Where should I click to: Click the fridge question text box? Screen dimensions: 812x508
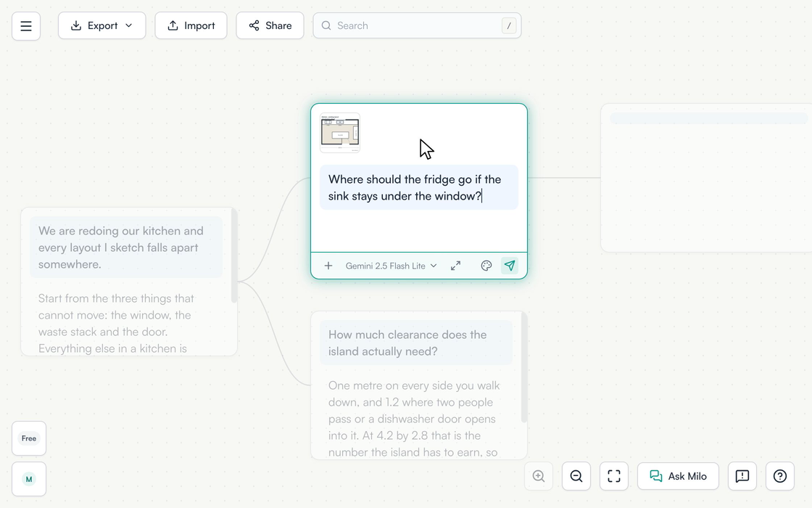click(x=419, y=188)
